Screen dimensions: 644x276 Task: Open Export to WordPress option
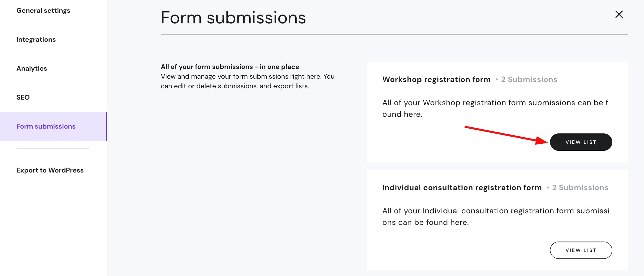pyautogui.click(x=50, y=170)
